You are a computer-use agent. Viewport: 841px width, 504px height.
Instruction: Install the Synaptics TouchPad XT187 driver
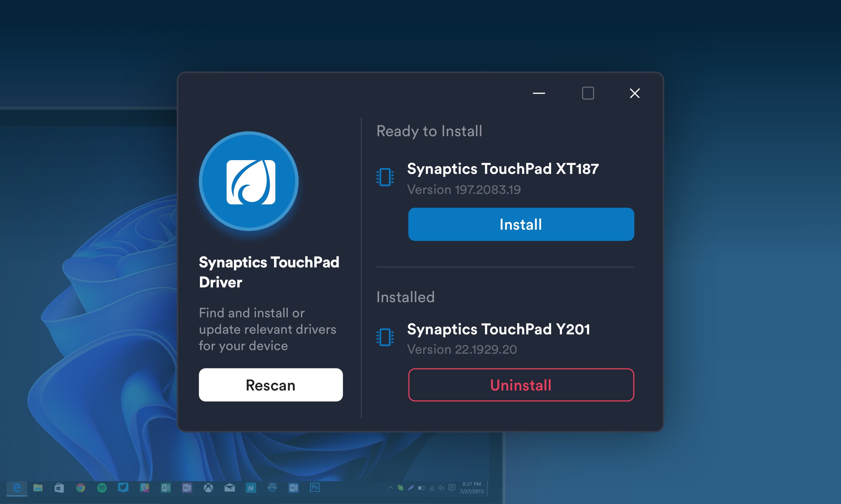521,224
